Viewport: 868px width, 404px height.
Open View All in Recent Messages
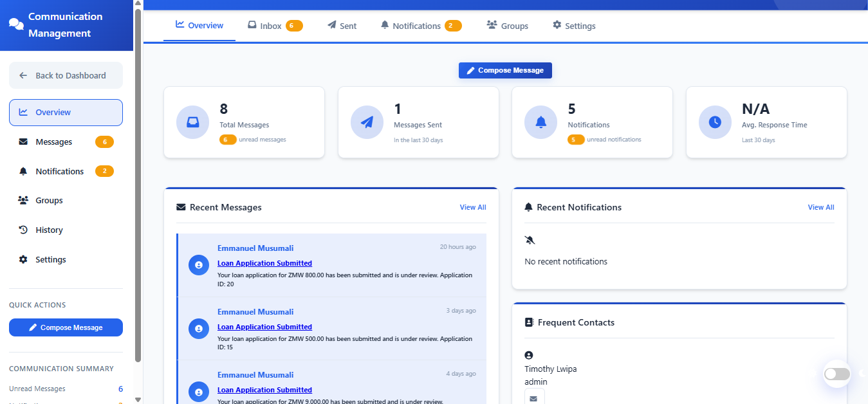tap(472, 207)
